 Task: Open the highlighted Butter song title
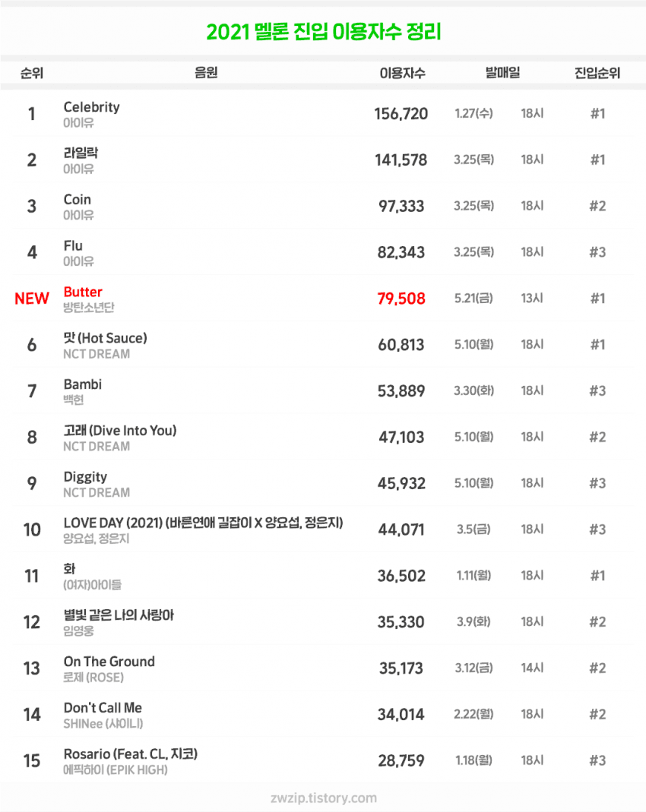coord(83,292)
